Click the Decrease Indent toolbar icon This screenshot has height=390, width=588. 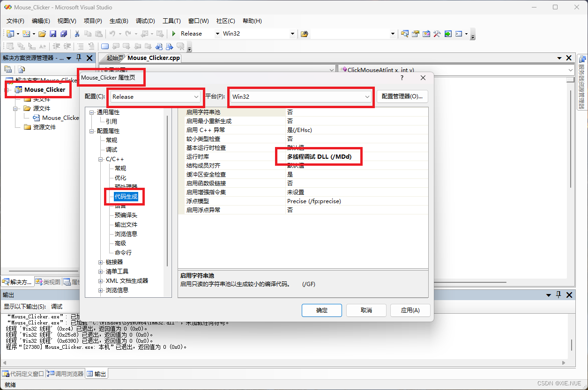pyautogui.click(x=56, y=46)
